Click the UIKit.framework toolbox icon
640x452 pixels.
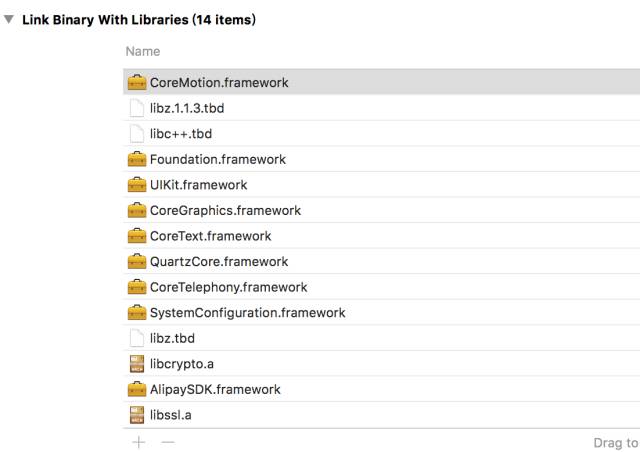137,185
